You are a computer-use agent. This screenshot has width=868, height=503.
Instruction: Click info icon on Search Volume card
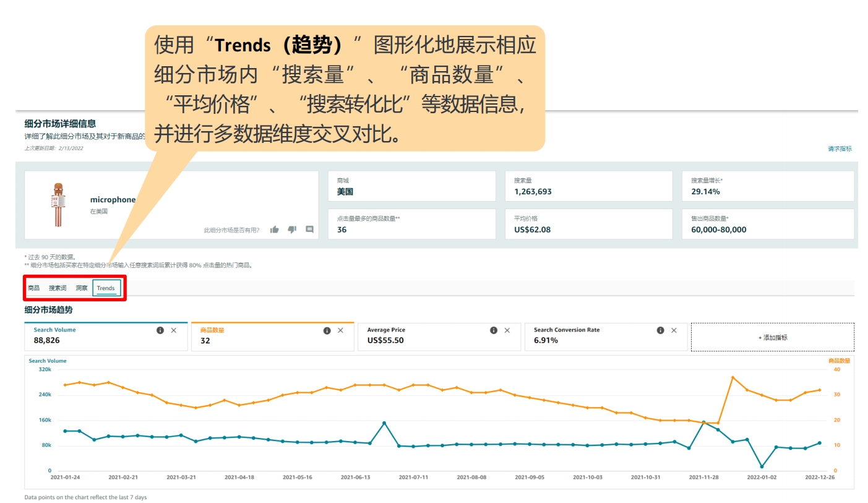tap(160, 330)
